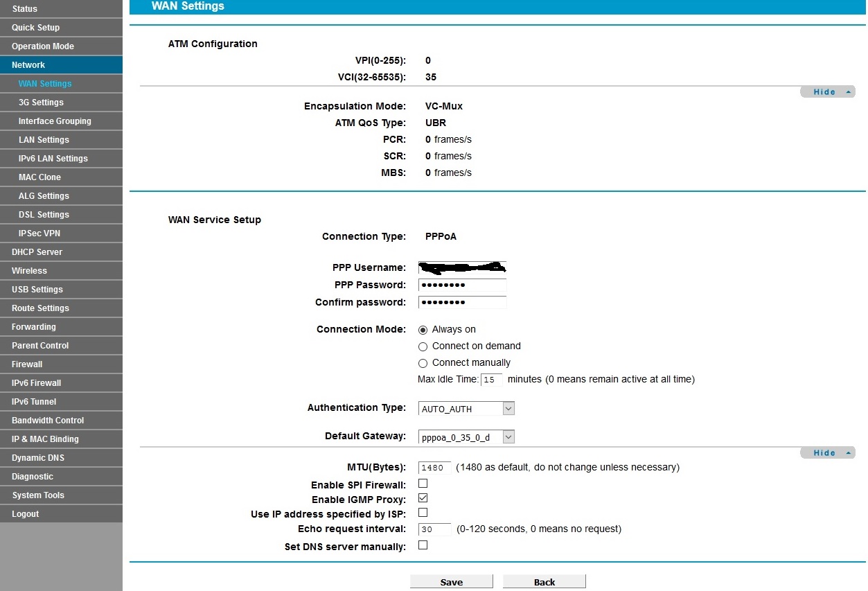This screenshot has width=868, height=591.
Task: Check Set DNS server manually box
Action: pos(423,545)
